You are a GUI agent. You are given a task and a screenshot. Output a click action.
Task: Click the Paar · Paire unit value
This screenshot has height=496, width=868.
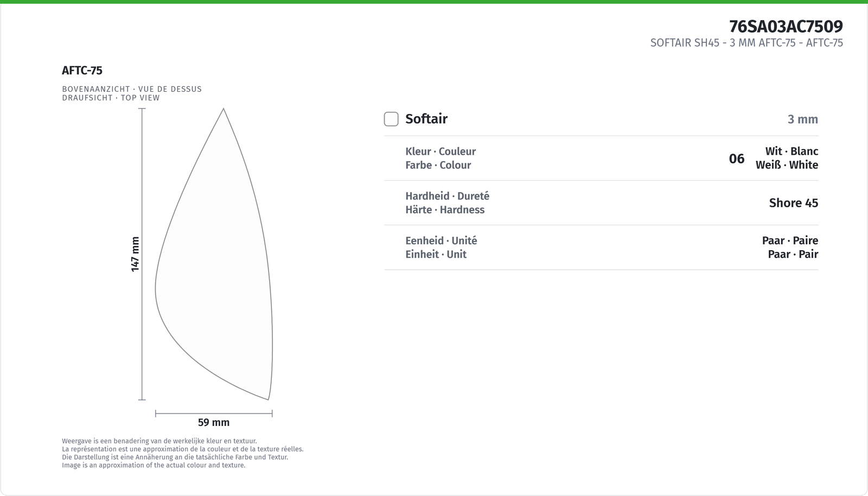pyautogui.click(x=790, y=240)
